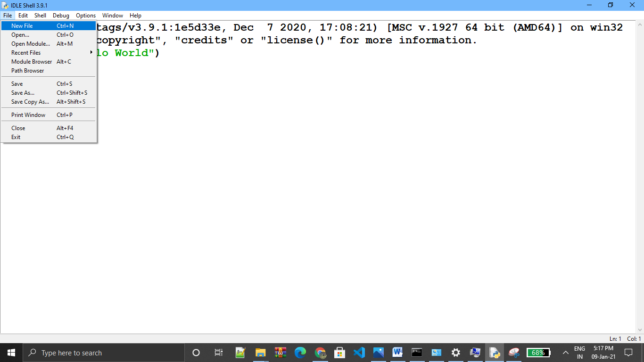Click the taskbar search box
This screenshot has height=362, width=644.
pos(103,353)
